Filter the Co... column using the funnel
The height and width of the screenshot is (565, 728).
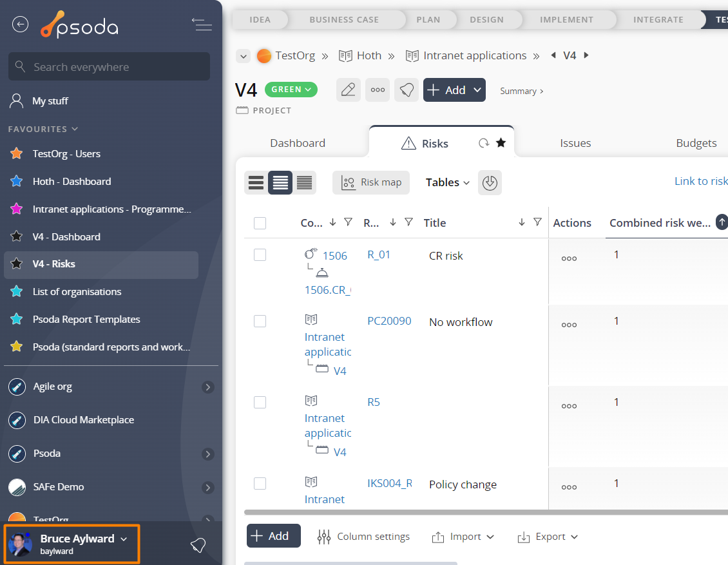(348, 222)
